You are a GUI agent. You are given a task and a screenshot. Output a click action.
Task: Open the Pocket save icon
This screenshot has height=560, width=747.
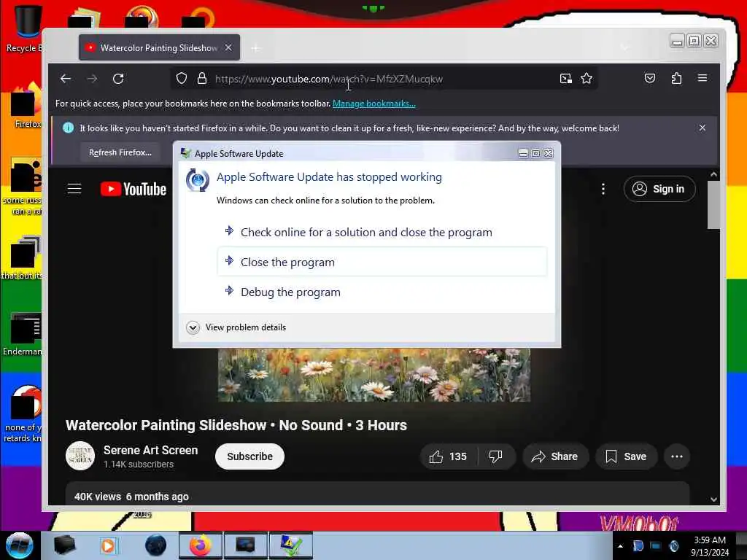[650, 78]
